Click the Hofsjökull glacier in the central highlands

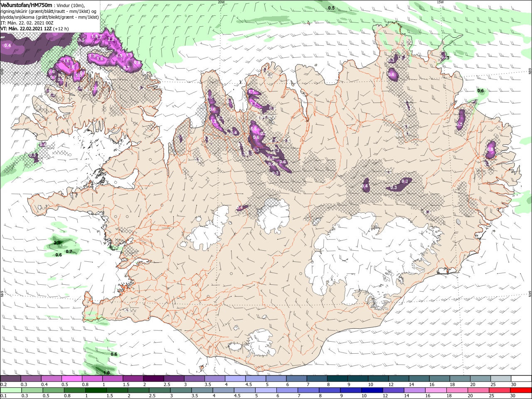273,215
